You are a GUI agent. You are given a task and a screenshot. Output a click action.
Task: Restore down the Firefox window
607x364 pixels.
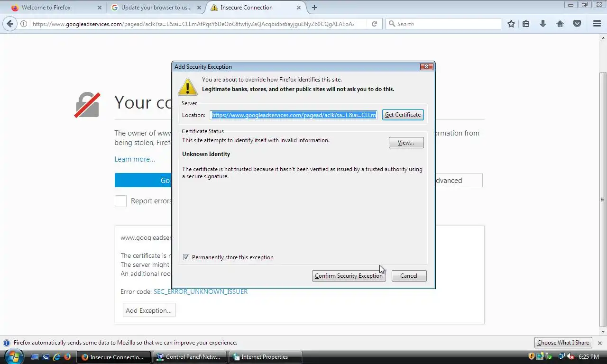585,5
